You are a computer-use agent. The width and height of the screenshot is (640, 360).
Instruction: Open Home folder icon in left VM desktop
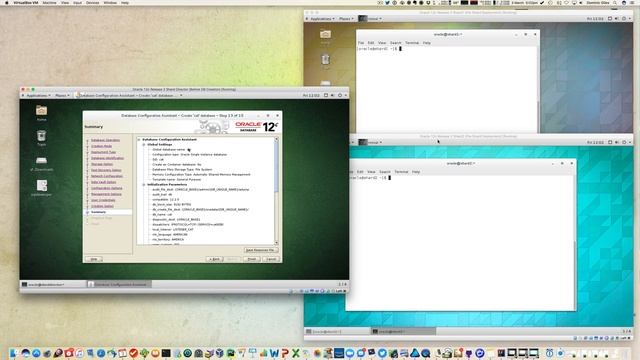pos(41,111)
